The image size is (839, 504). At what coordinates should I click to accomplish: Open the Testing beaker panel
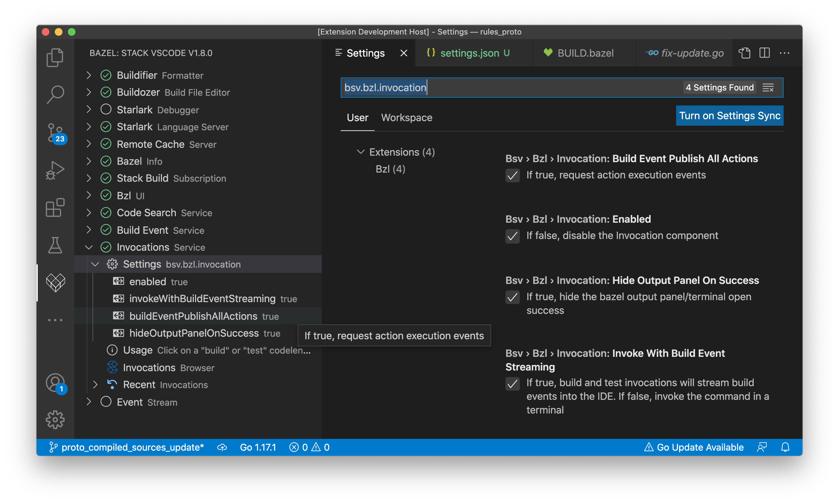coord(55,245)
